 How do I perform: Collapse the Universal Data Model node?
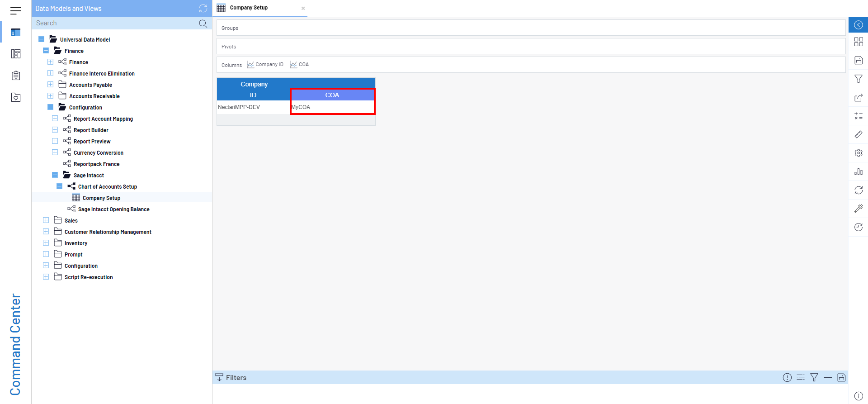coord(42,39)
